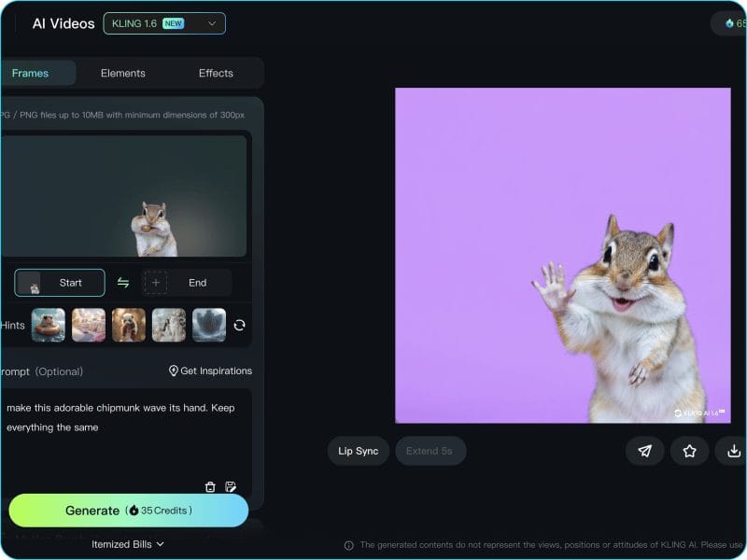Open the Elements tab

coord(123,73)
